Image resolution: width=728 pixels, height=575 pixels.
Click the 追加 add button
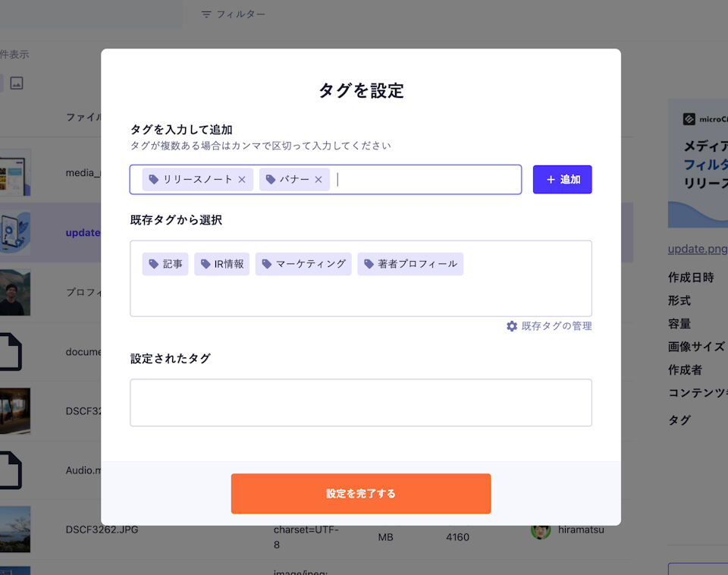[562, 180]
